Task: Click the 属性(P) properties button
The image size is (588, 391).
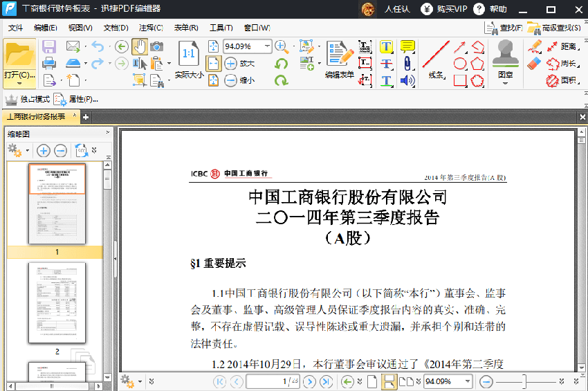Action: (76, 100)
